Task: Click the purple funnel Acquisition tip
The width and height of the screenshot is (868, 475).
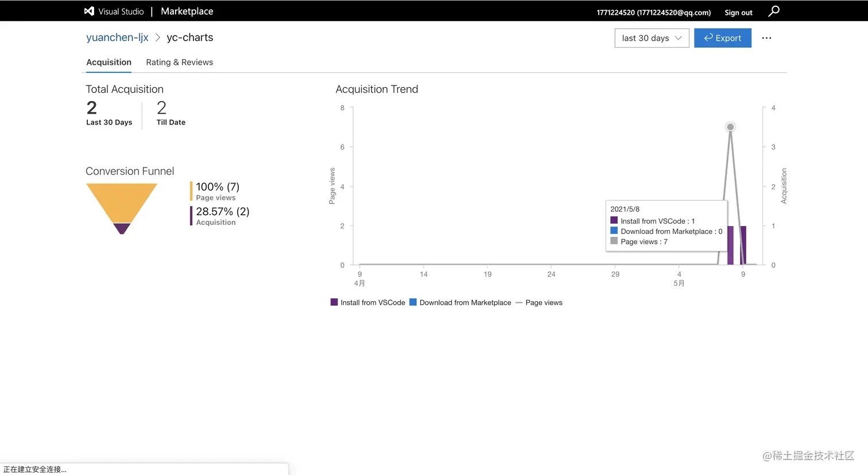Action: pos(122,228)
